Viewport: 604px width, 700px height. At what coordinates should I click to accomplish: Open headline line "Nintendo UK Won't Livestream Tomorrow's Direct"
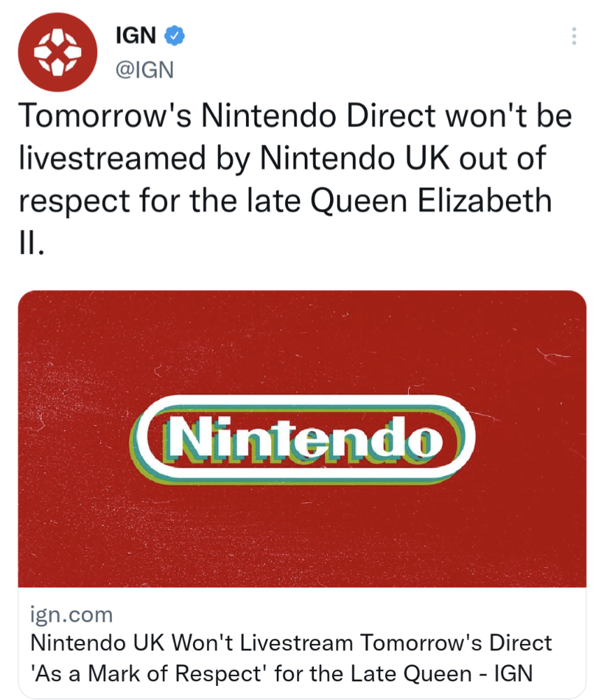tap(292, 643)
